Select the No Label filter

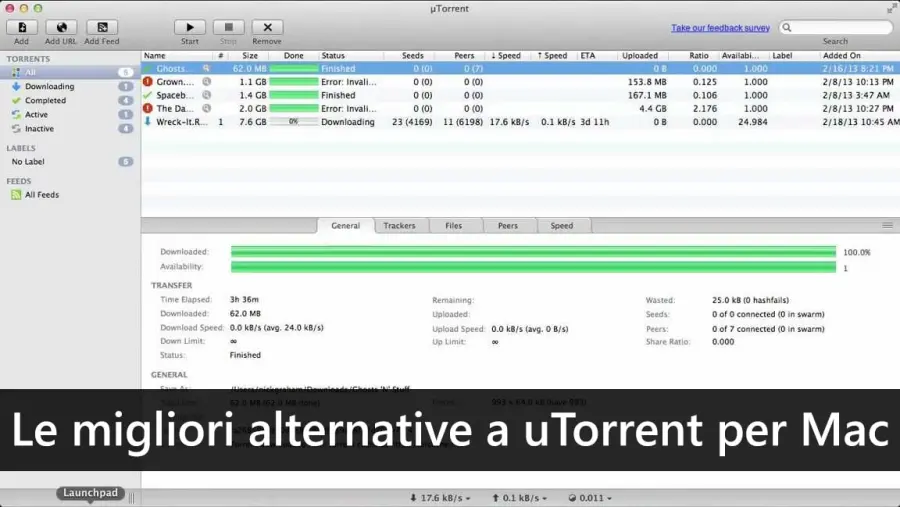point(70,162)
